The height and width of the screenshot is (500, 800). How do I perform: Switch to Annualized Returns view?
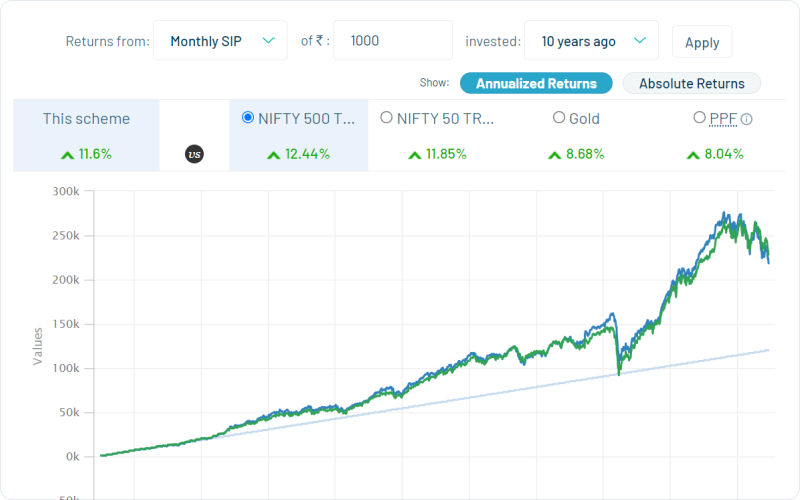[x=536, y=83]
